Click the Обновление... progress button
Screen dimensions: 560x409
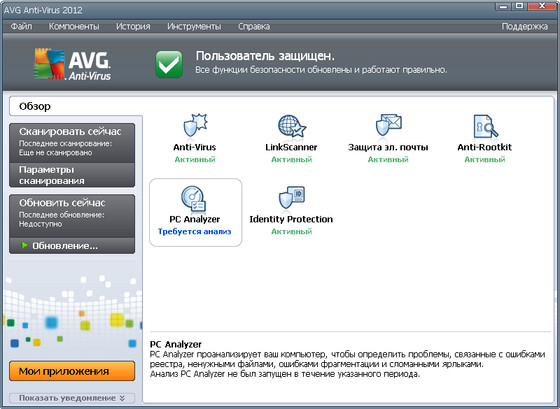pos(72,246)
